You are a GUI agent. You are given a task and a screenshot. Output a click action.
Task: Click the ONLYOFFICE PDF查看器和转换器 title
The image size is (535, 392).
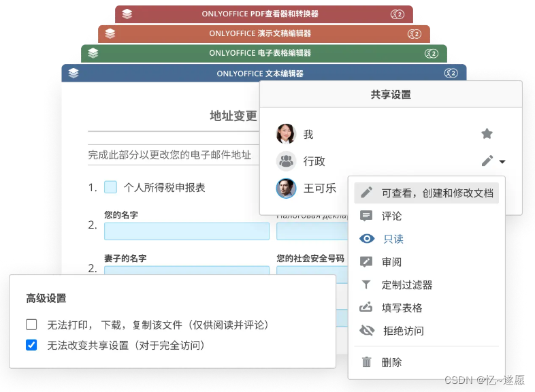[x=260, y=14]
